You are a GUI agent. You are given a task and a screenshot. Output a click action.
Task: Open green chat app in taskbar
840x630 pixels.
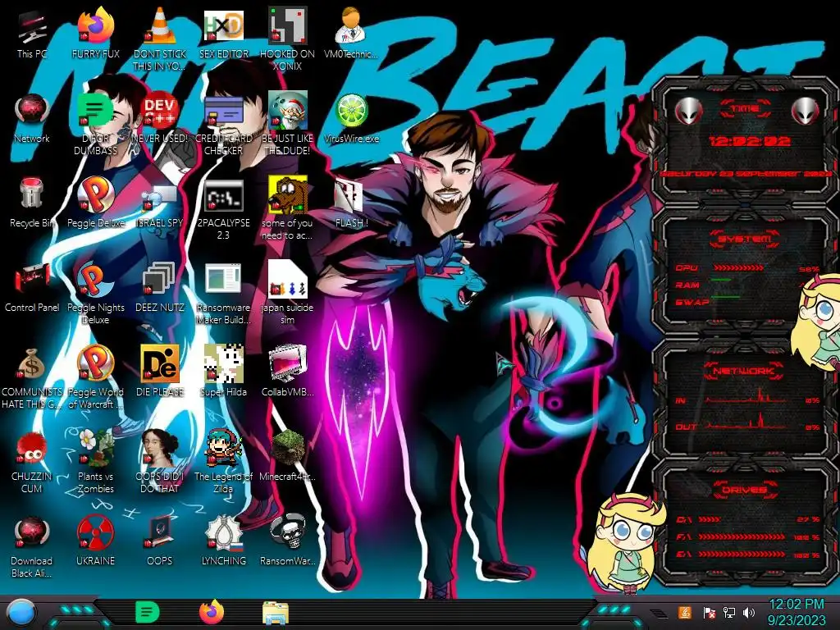[x=148, y=613]
